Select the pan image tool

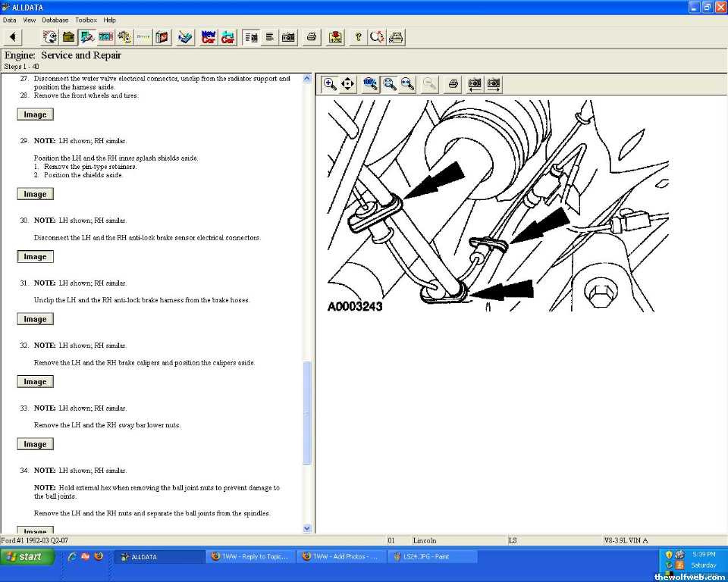click(x=348, y=84)
